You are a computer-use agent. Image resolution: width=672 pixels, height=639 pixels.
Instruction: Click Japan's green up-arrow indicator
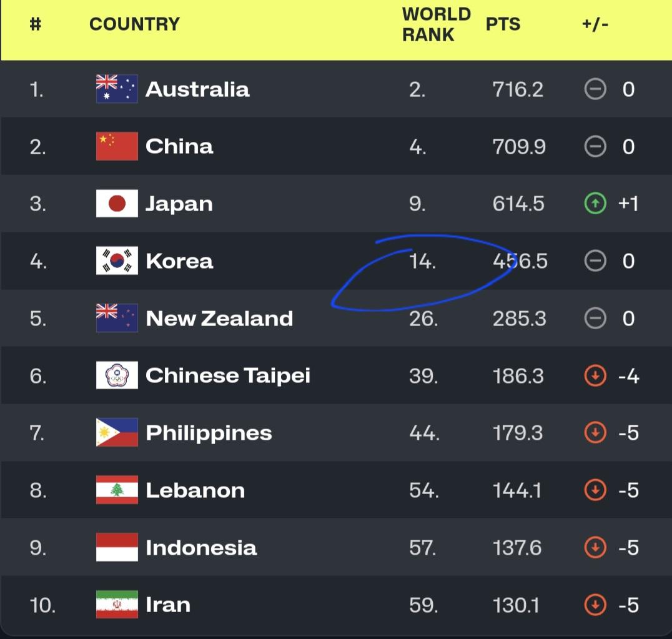[x=595, y=204]
